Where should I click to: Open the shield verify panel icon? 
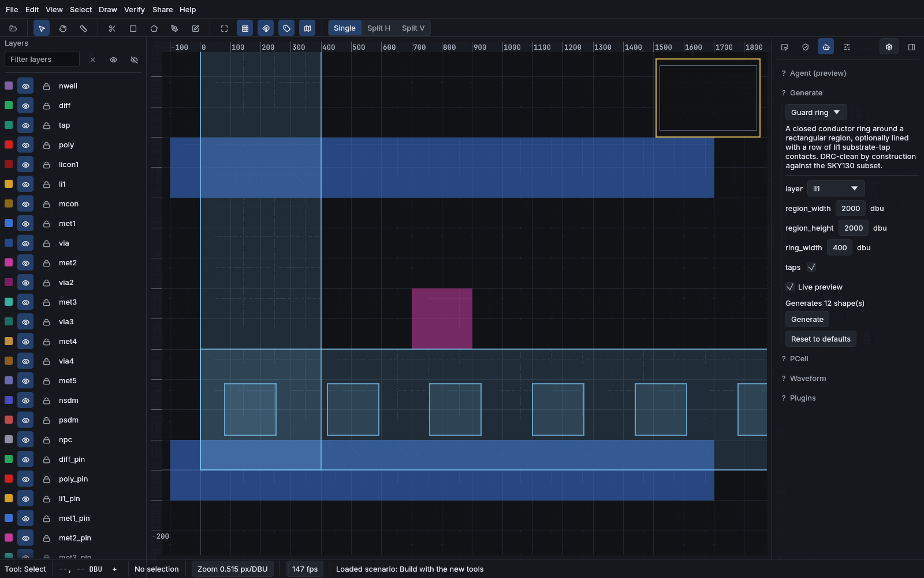805,47
